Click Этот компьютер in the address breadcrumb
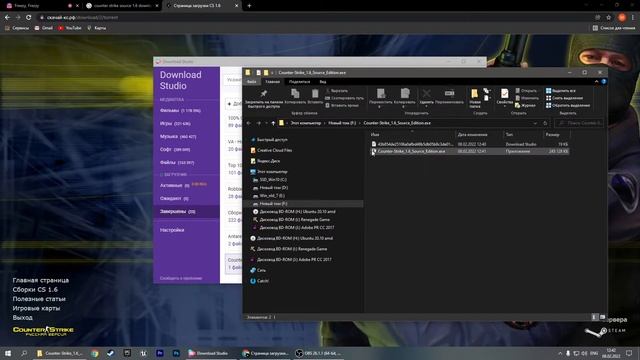This screenshot has width=640, height=360. click(306, 123)
